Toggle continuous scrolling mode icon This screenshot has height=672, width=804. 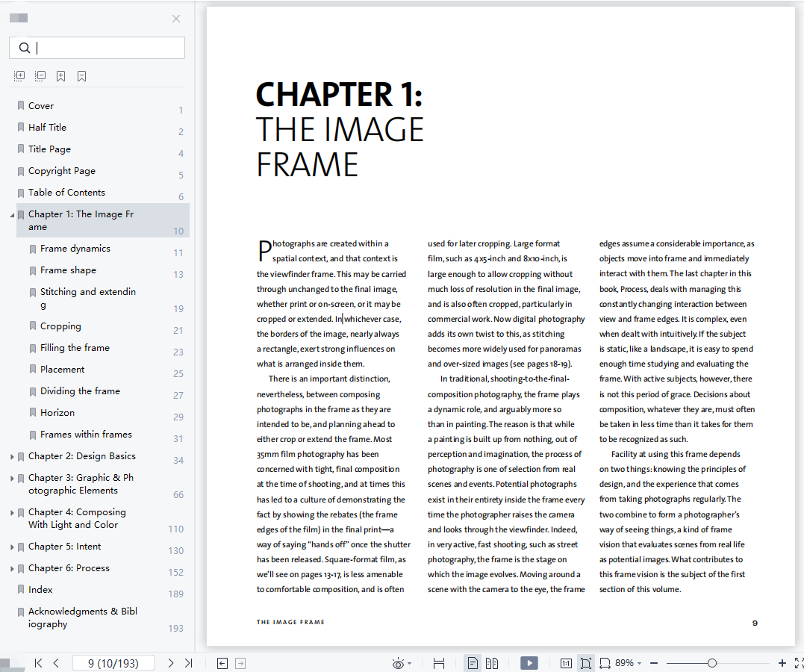[x=439, y=663]
